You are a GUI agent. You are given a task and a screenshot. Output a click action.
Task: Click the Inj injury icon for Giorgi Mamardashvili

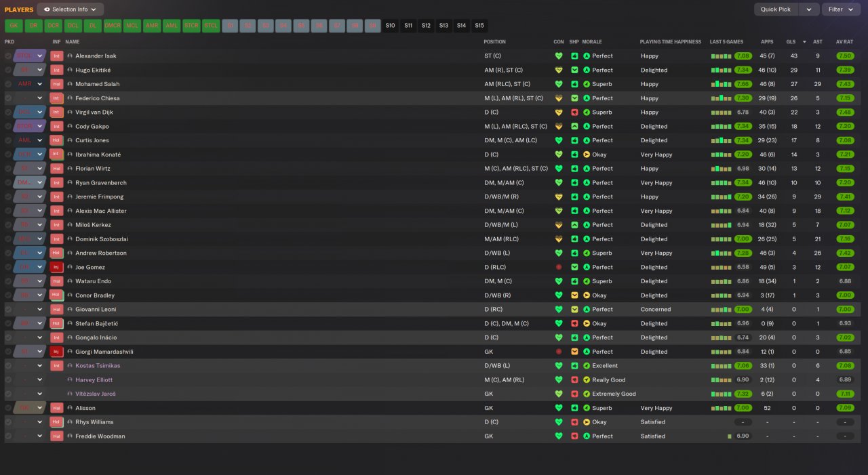tap(57, 352)
